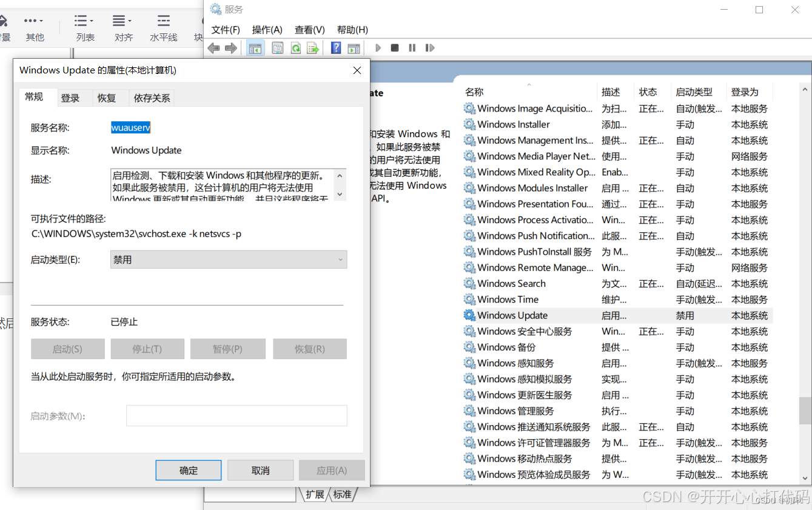Select the Windows Push Notification row
The height and width of the screenshot is (510, 812).
coord(617,236)
